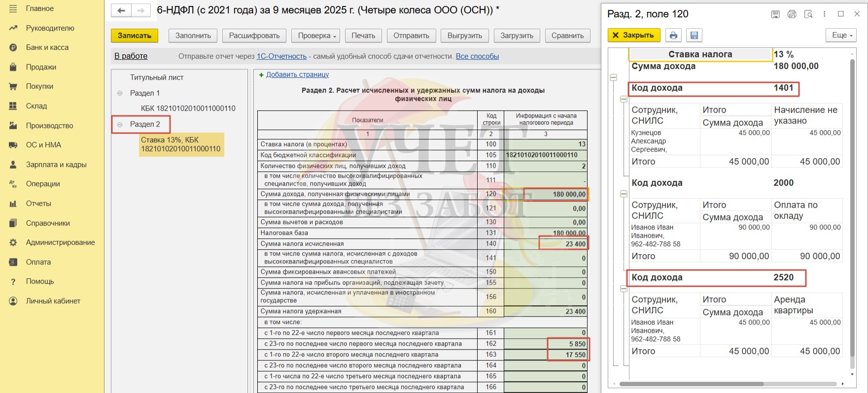
Task: Click the Личный кабинет user icon
Action: pos(13,301)
